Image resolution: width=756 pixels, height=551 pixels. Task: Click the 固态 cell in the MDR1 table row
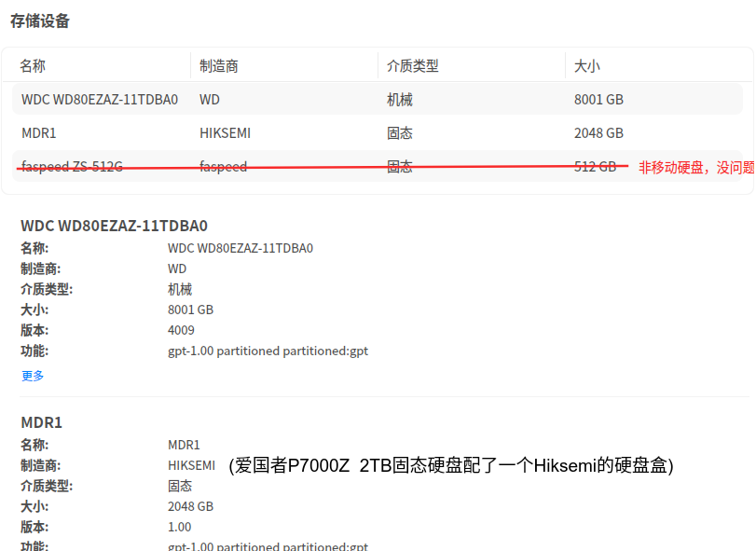[x=400, y=132]
